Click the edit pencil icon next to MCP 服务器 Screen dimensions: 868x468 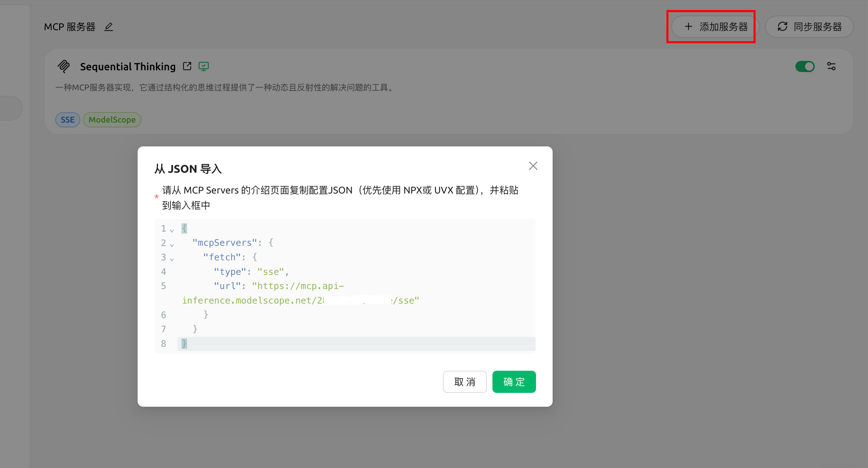point(109,27)
